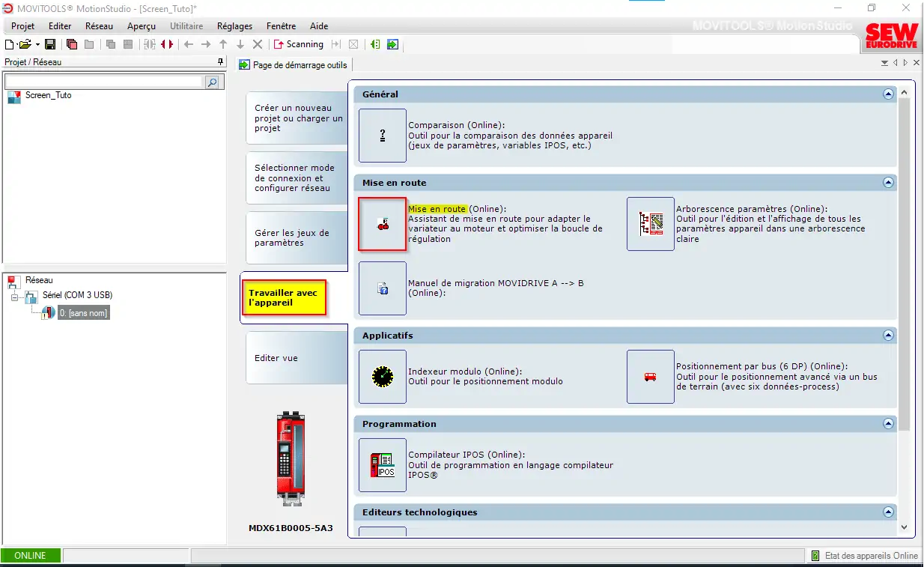
Task: Save the project with the floppy disk icon
Action: click(x=50, y=45)
